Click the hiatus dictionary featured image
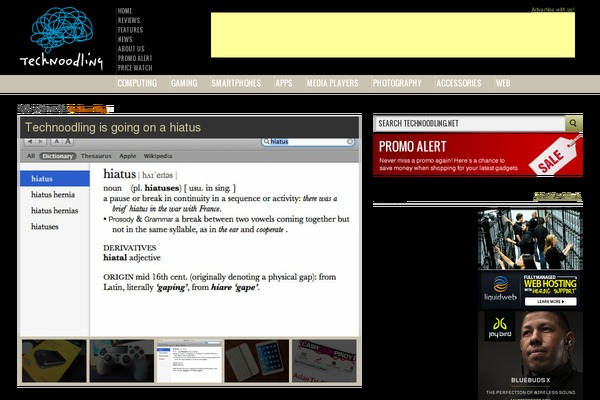This screenshot has width=600, height=400. click(189, 237)
